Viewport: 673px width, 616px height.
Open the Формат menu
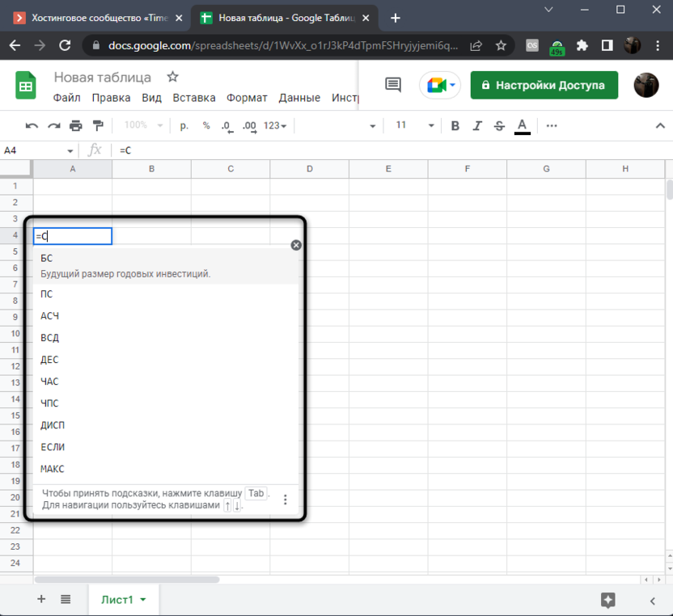[x=247, y=98]
